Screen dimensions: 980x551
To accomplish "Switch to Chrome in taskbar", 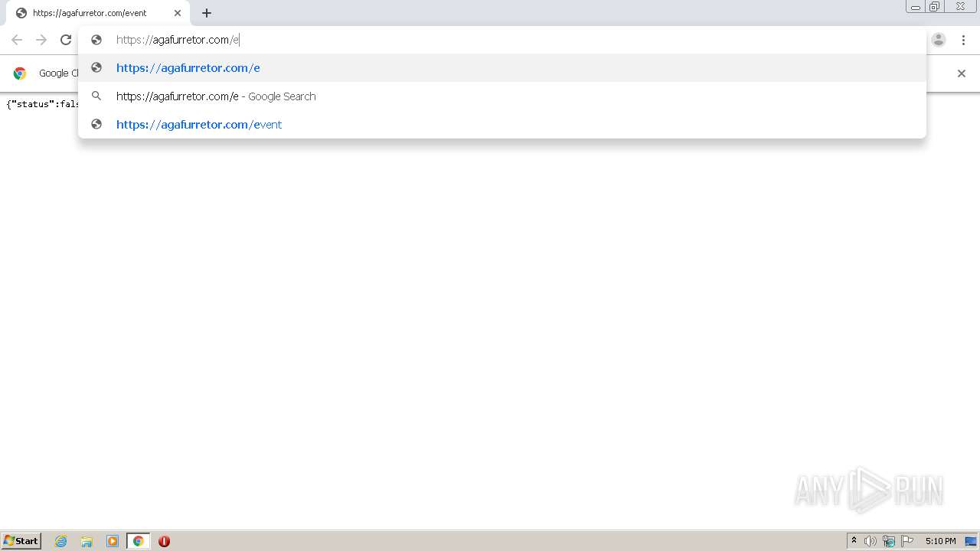I will click(x=138, y=541).
